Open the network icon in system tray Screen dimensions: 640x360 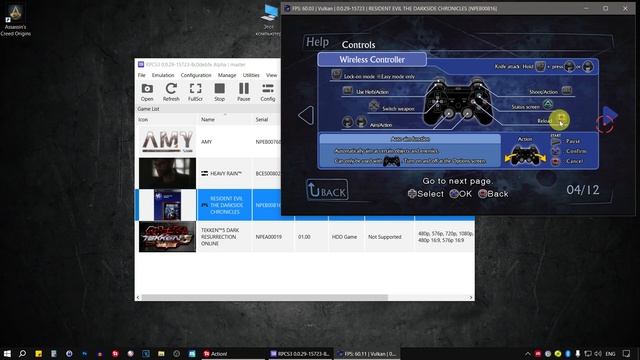[x=588, y=354]
